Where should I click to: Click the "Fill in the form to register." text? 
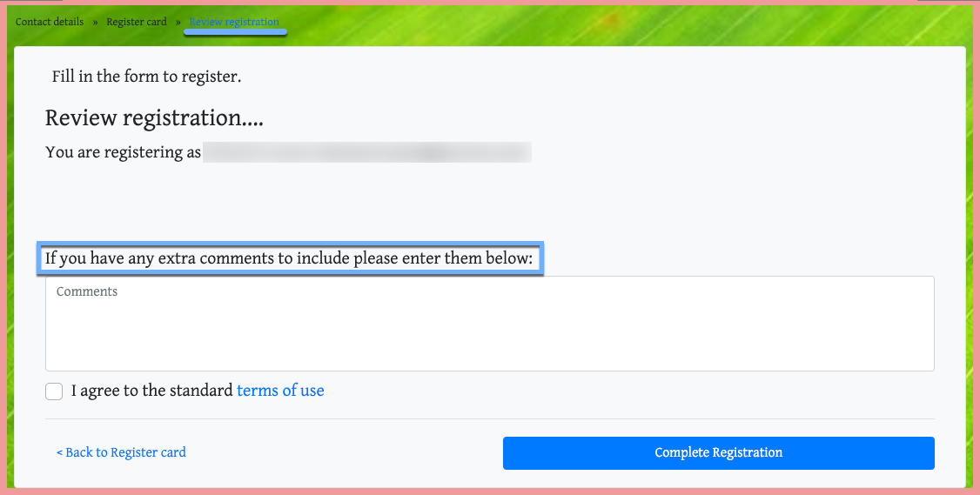146,77
